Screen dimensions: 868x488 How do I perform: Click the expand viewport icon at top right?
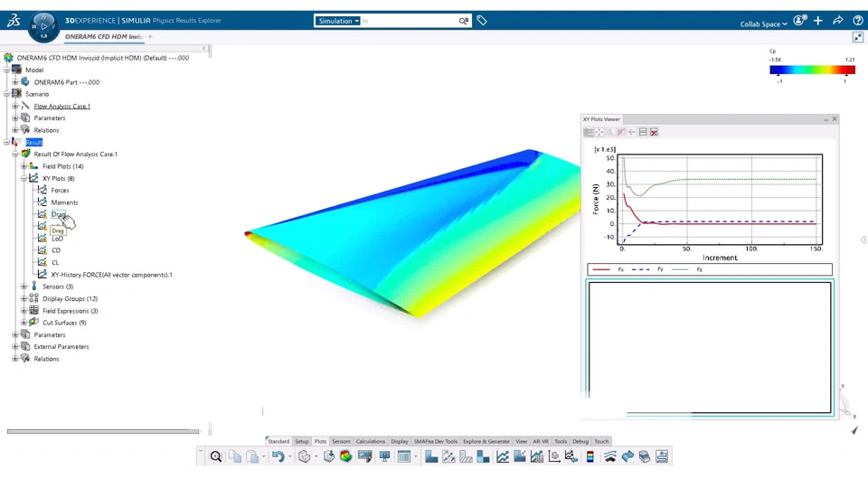[x=857, y=37]
